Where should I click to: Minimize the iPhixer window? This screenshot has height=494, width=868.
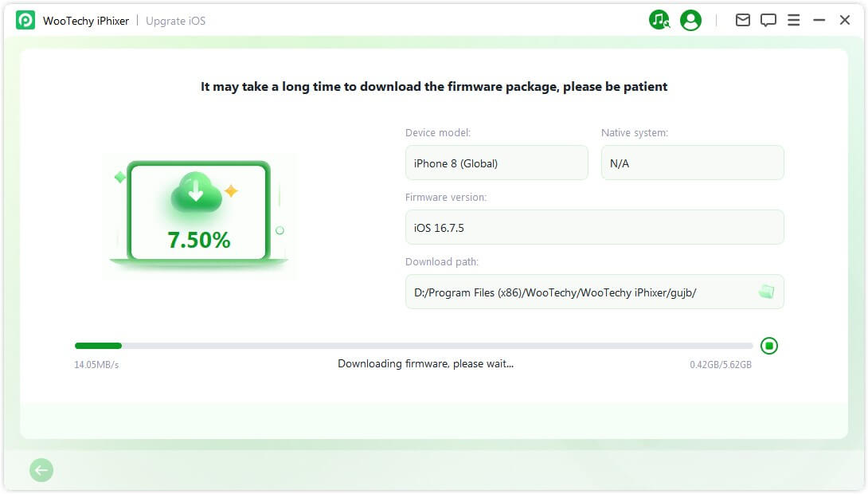pyautogui.click(x=819, y=21)
